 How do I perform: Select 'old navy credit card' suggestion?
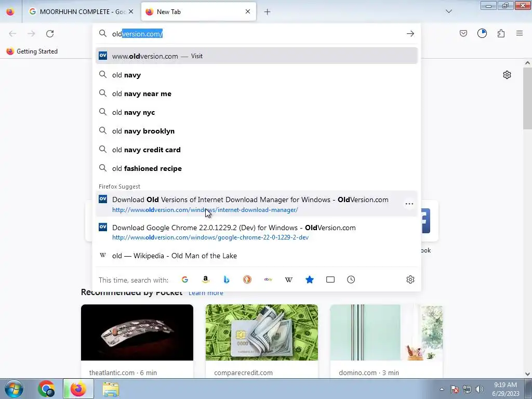click(x=257, y=150)
